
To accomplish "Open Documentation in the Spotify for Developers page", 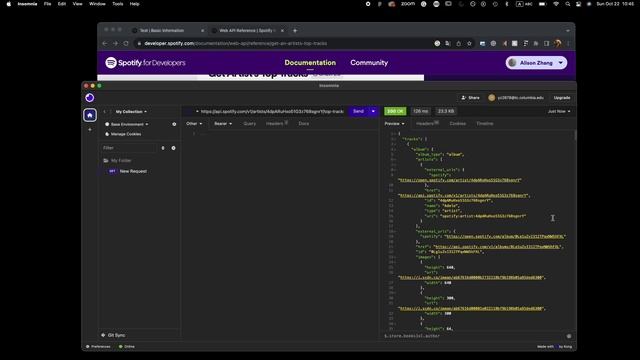I will (x=310, y=62).
